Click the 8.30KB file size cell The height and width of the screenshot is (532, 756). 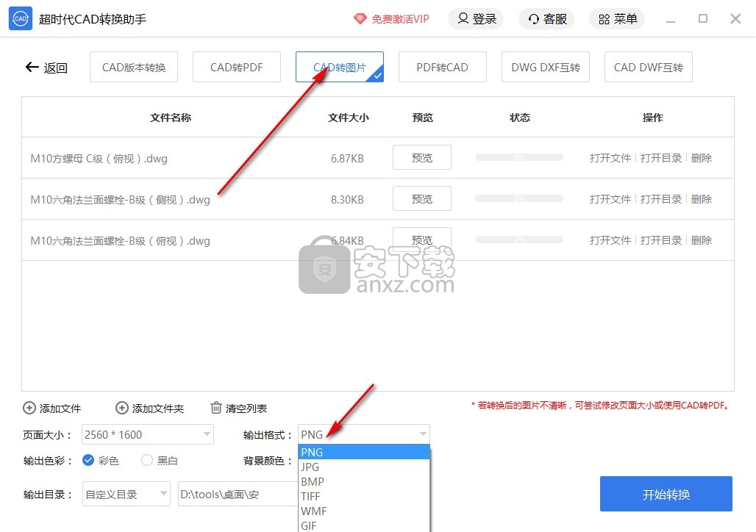(x=347, y=200)
